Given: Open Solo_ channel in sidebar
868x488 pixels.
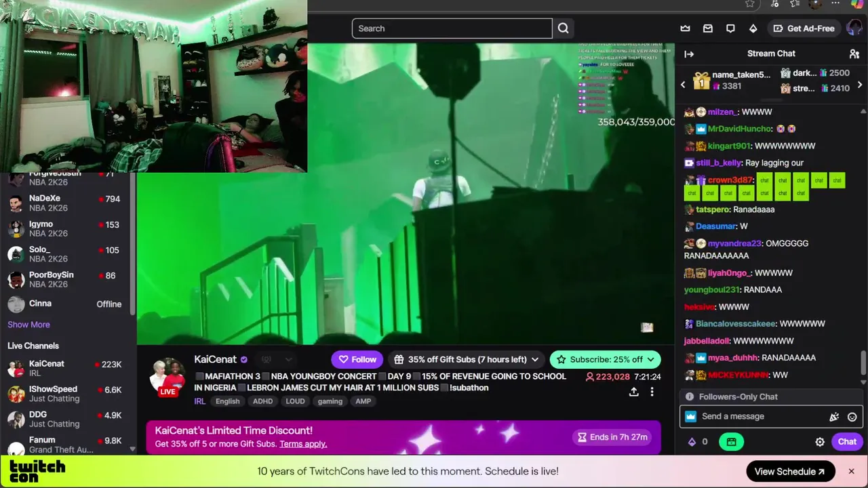Looking at the screenshot, I should coord(65,254).
